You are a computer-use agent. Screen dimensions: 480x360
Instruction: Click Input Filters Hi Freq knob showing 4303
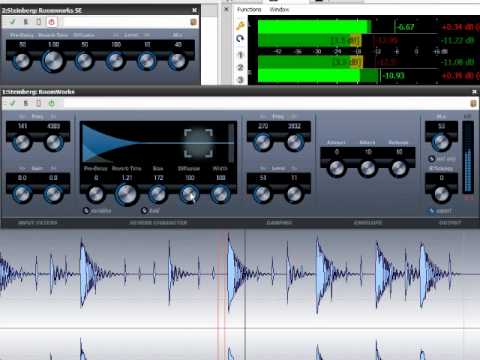coord(53,142)
